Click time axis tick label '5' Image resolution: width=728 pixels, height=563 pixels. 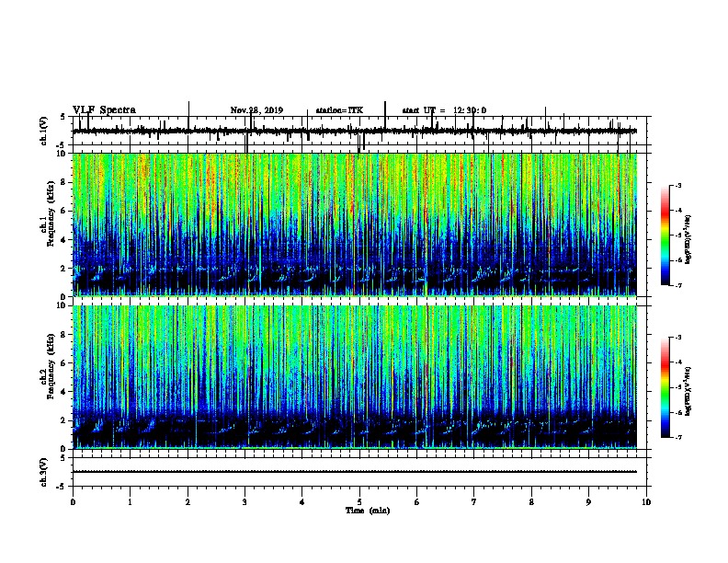359,502
